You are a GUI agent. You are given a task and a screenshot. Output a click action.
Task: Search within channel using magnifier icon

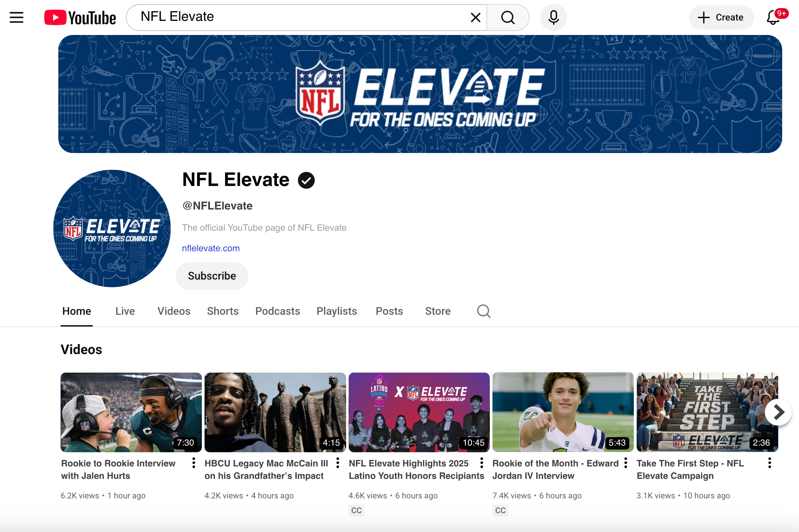483,311
